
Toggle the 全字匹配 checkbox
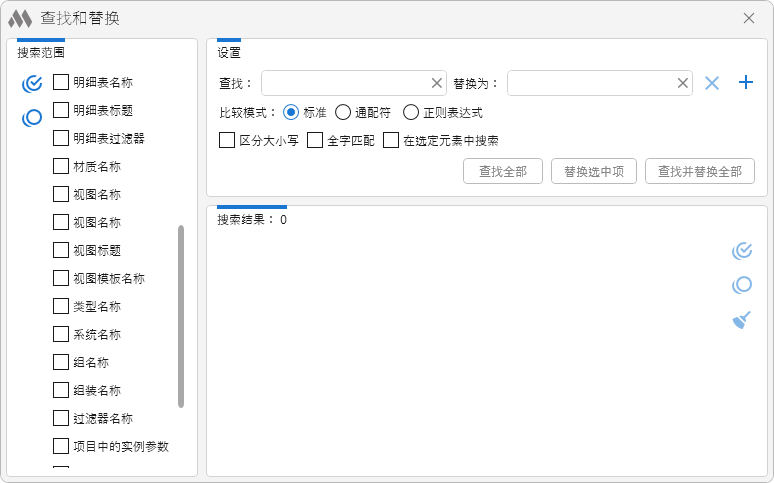(315, 141)
